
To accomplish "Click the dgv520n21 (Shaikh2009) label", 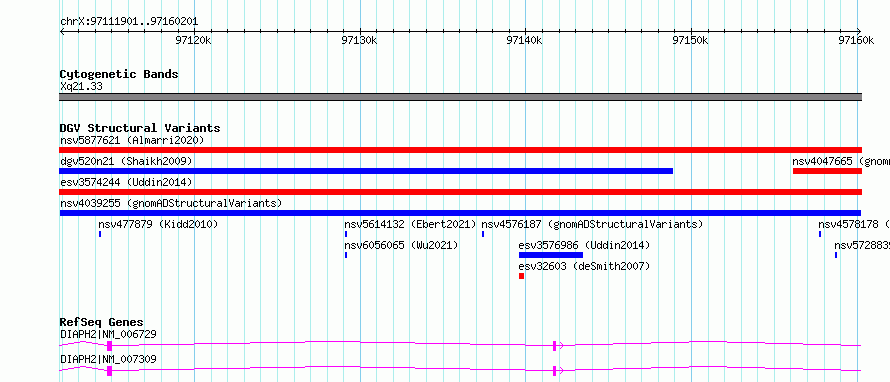I will coord(127,161).
